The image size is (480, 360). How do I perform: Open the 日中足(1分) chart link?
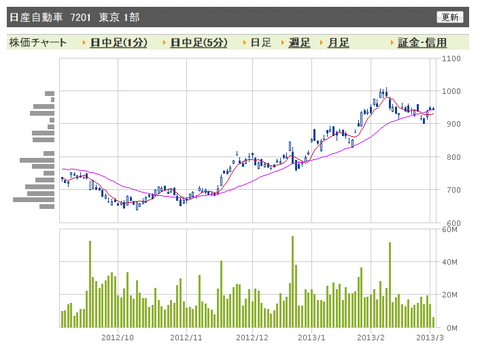(x=119, y=43)
